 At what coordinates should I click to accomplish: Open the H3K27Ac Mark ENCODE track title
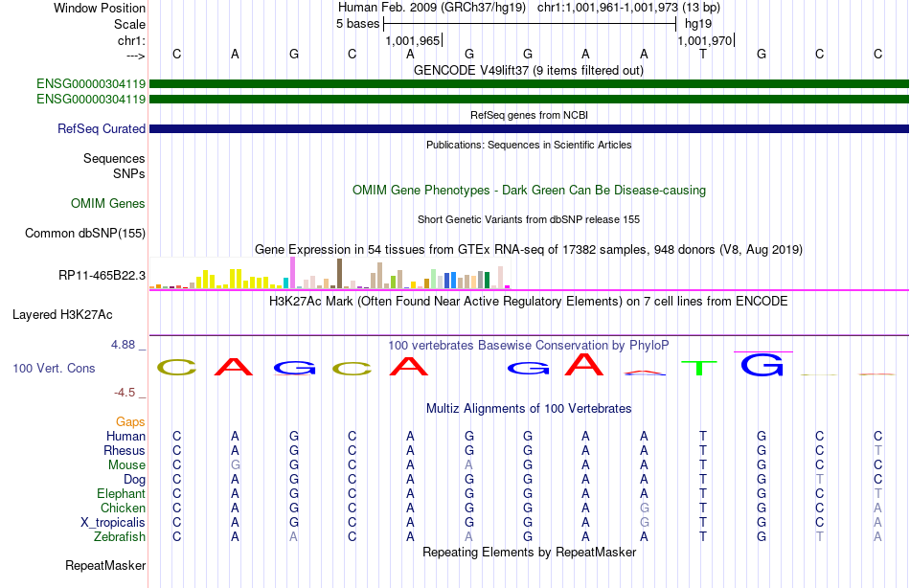529,302
